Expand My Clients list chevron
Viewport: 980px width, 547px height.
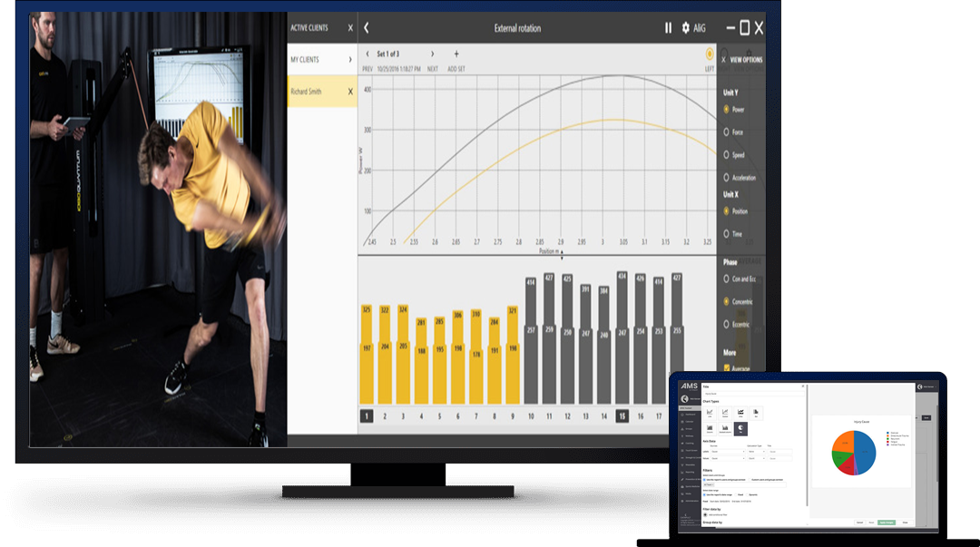click(x=350, y=59)
